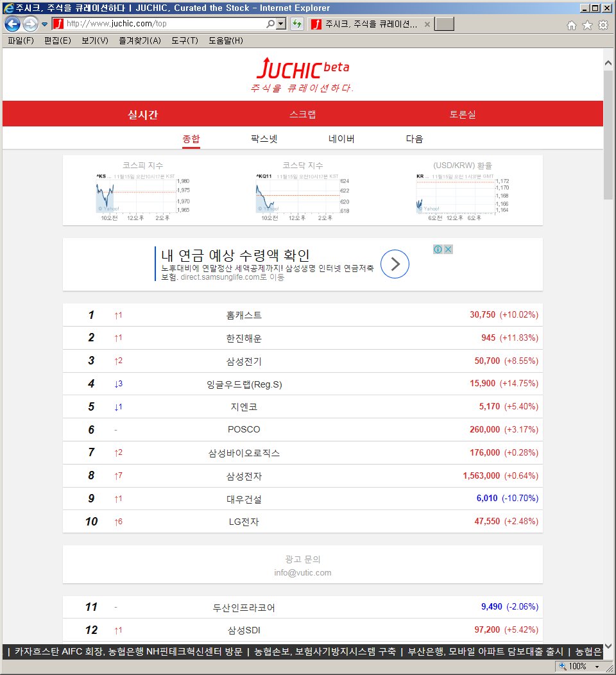This screenshot has width=616, height=675.
Task: Expand the address bar autocomplete dropdown arrow
Action: click(x=281, y=24)
